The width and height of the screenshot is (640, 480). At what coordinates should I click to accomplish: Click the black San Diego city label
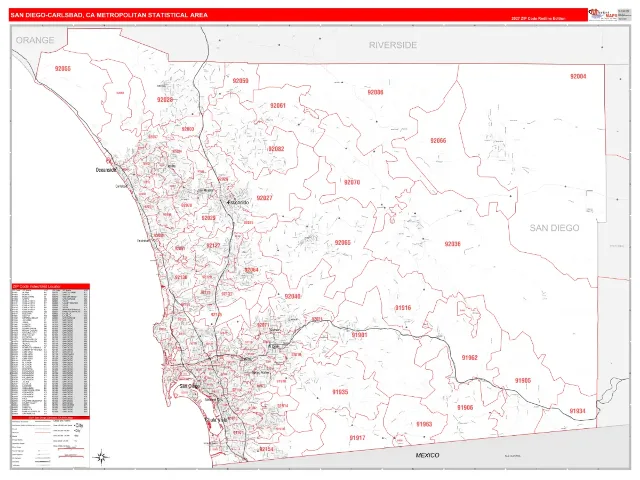[x=189, y=386]
